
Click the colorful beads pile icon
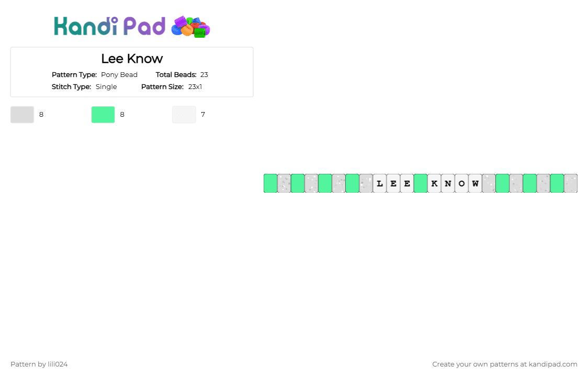pyautogui.click(x=190, y=27)
